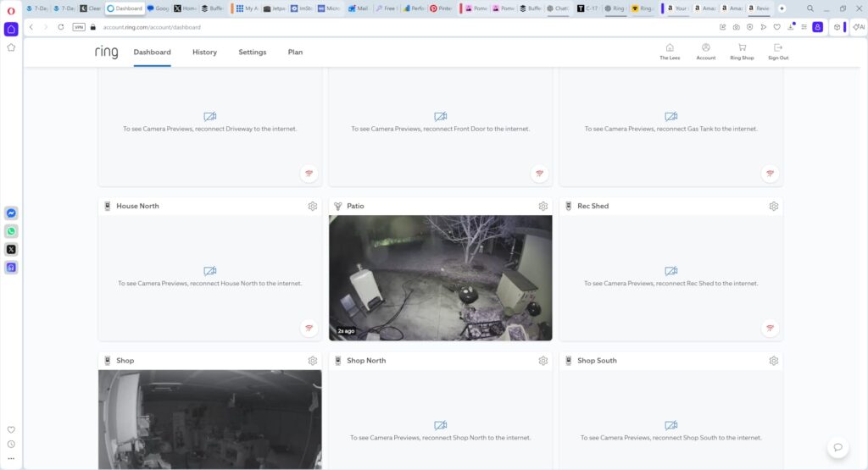Open Rec Shed camera settings gear

click(x=774, y=206)
